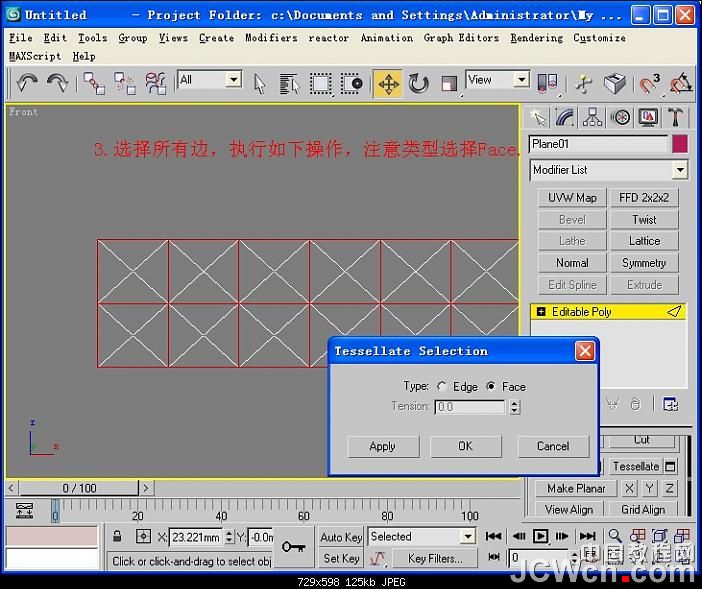Image resolution: width=702 pixels, height=589 pixels.
Task: Click Apply in Tessellate Selection dialog
Action: [383, 446]
